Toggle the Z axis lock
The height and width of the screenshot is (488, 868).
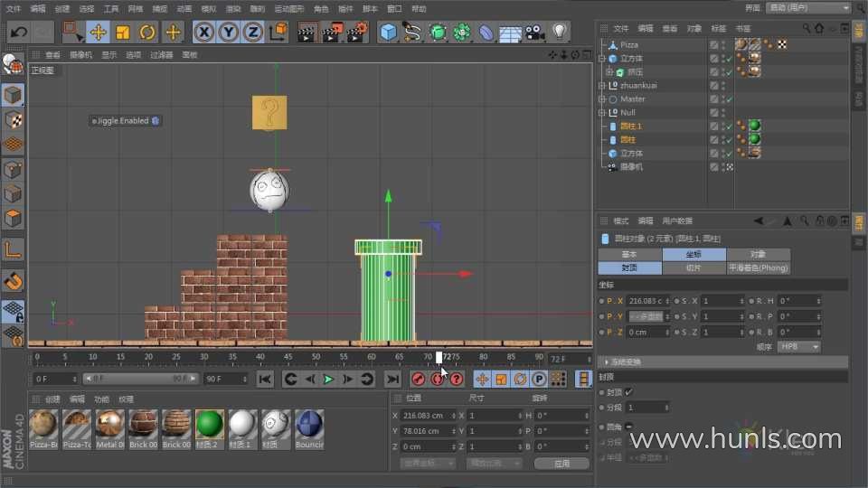tap(253, 33)
